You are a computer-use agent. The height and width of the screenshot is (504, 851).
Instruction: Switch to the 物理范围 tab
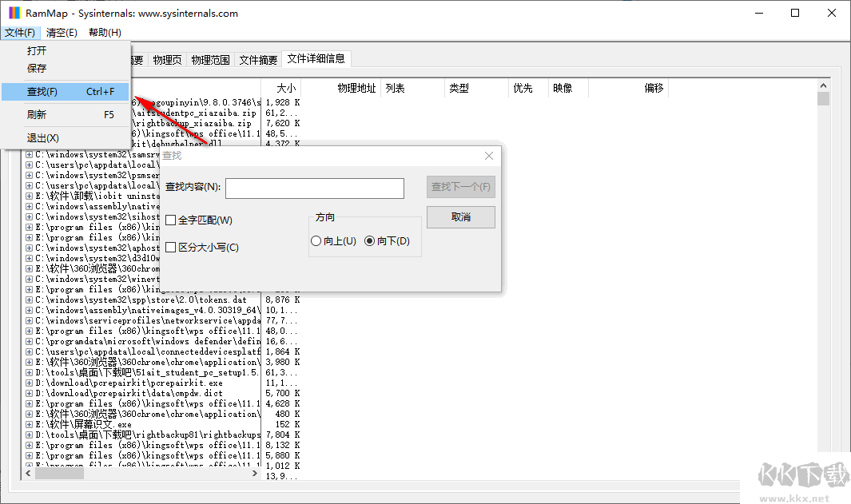(x=211, y=58)
